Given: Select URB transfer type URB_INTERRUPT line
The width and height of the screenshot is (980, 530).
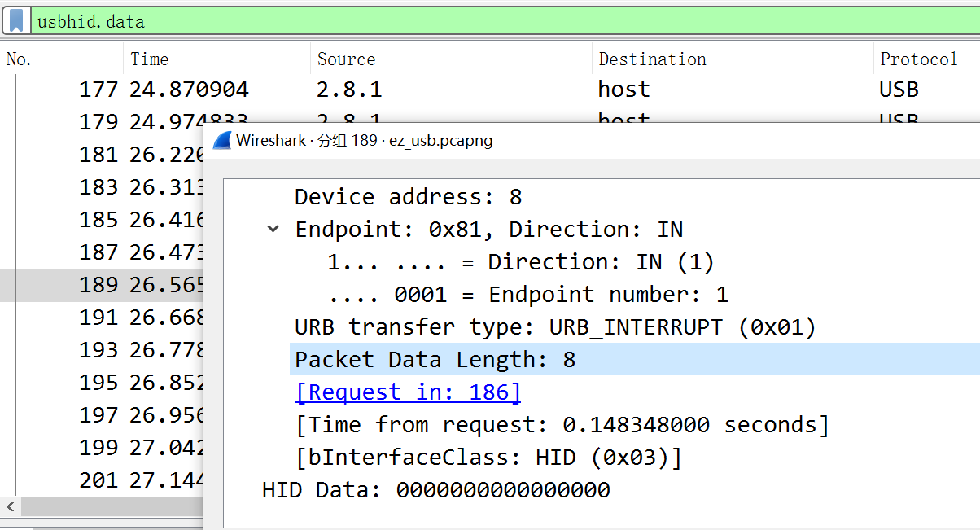Looking at the screenshot, I should [x=554, y=327].
